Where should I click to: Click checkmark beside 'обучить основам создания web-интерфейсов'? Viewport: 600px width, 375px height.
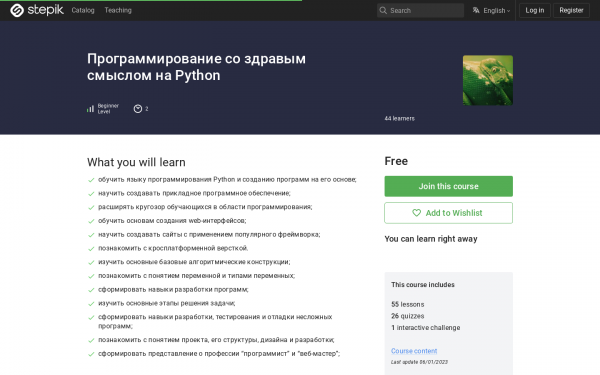[91, 221]
